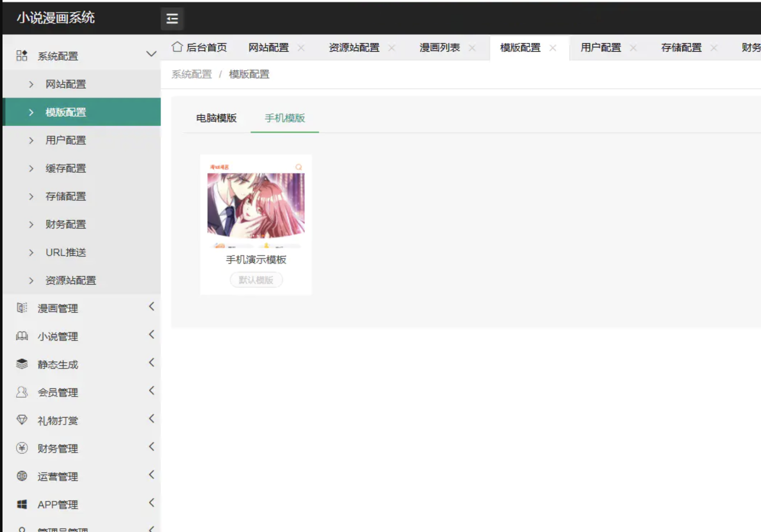Switch to the 资源站配置 top tab
761x532 pixels.
click(354, 47)
